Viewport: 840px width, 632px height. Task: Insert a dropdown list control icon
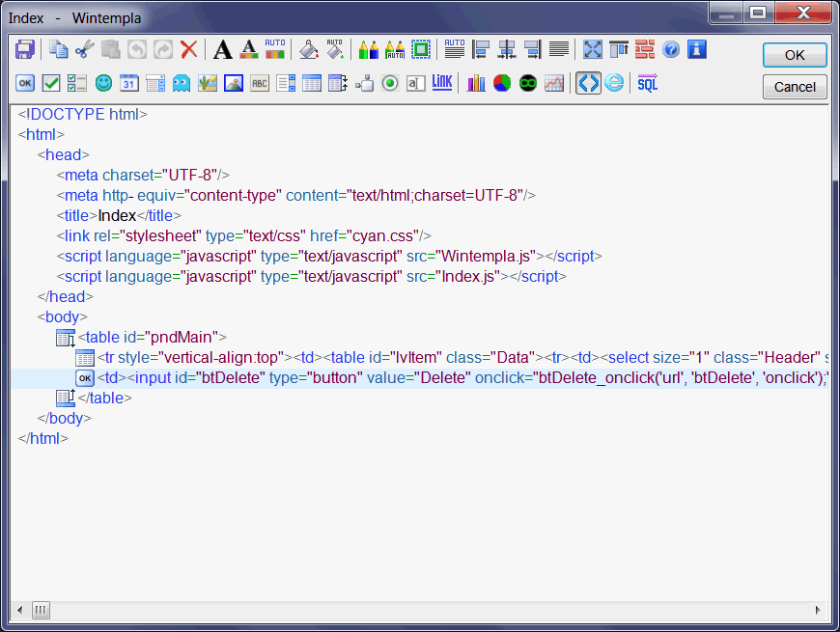click(155, 83)
